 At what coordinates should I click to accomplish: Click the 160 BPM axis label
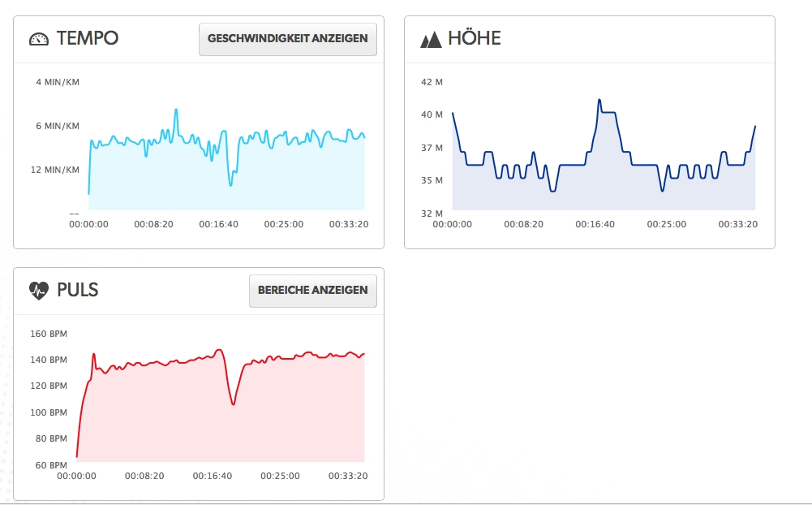tap(48, 334)
